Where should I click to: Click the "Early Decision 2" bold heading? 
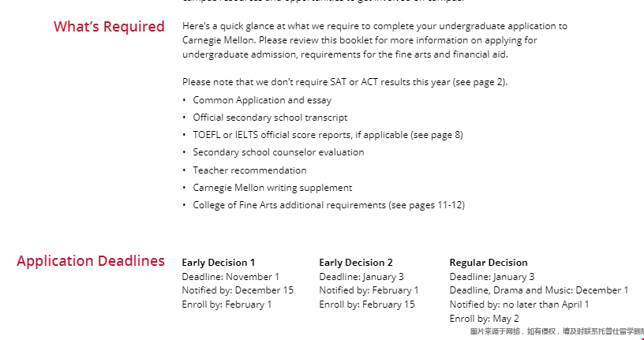click(356, 263)
